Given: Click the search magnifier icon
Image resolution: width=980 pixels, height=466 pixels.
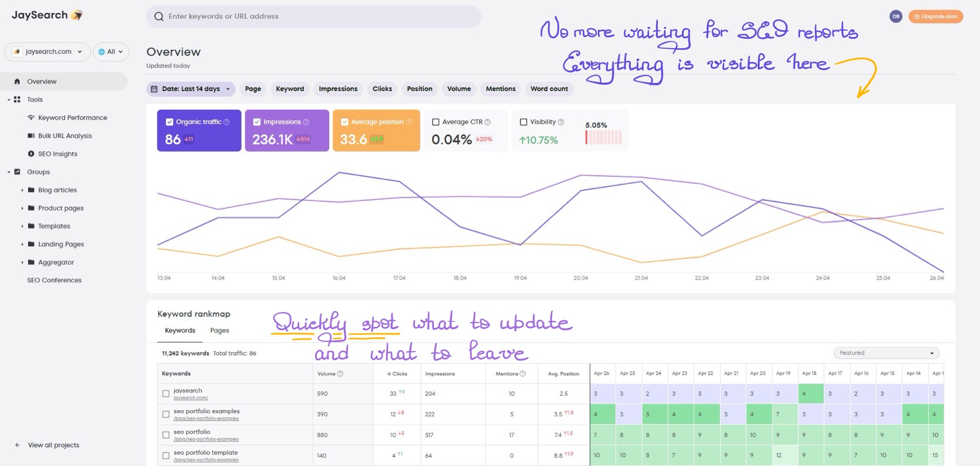Looking at the screenshot, I should point(159,16).
